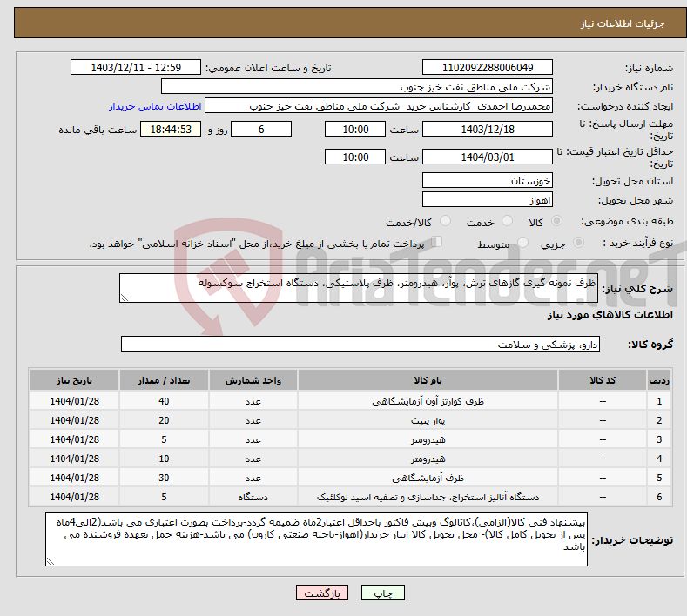Click item name پوار پیپت
Viewport: 687px width, 616px height.
click(428, 420)
